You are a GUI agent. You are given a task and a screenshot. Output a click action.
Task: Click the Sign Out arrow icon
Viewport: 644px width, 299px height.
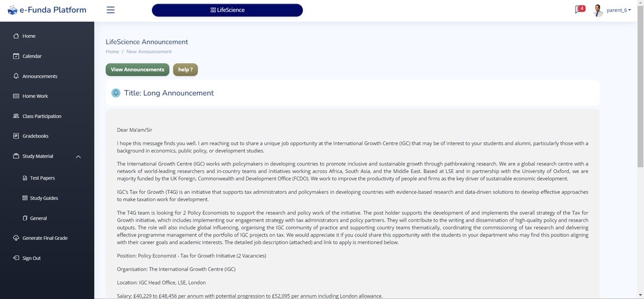(x=16, y=258)
